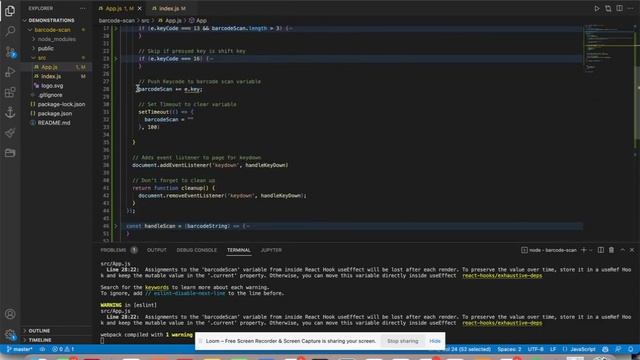Select the TERMINAL panel tab
This screenshot has width=640, height=360.
point(239,250)
